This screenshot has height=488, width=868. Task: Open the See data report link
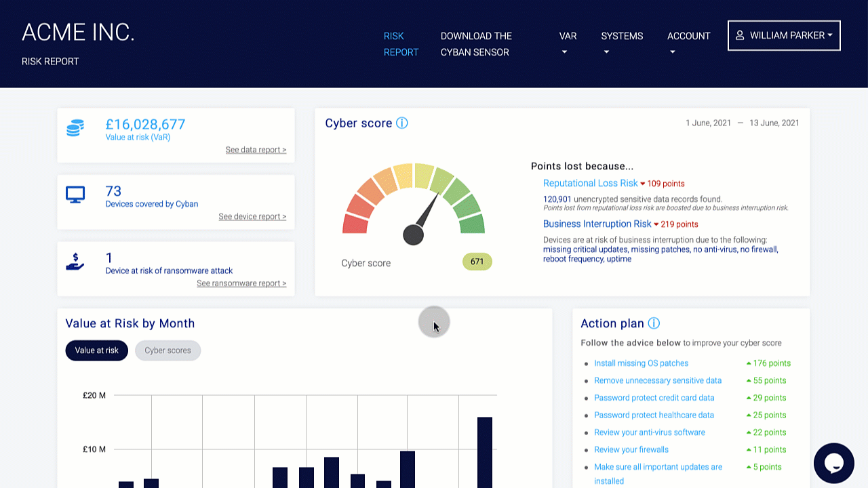(x=256, y=150)
